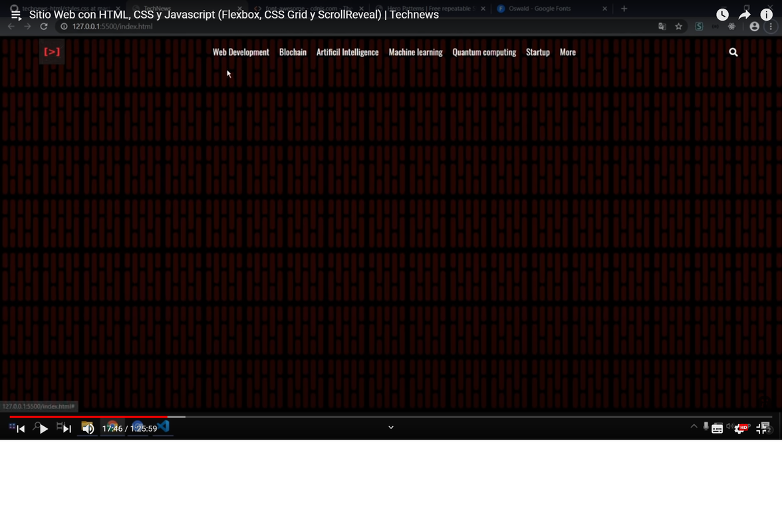Click the video title 'Sitio Web con HTML, CSS y Javascript'
Screen dimensions: 782x532
tap(234, 15)
